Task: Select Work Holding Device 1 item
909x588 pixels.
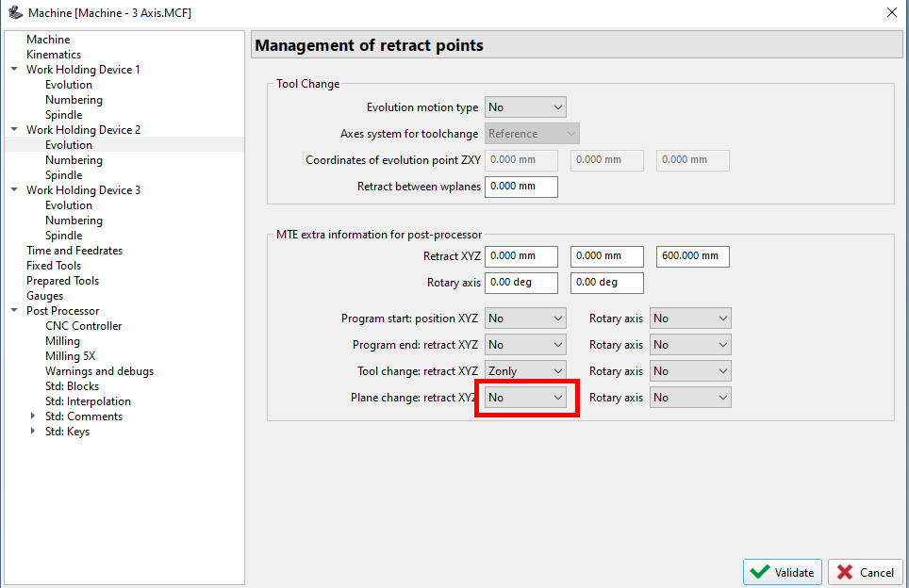Action: [83, 70]
